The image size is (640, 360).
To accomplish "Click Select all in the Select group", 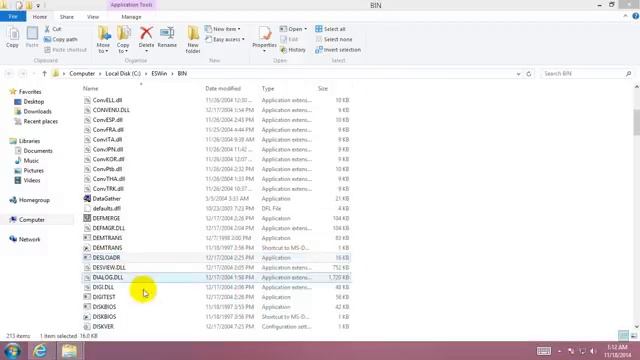I will [x=331, y=29].
